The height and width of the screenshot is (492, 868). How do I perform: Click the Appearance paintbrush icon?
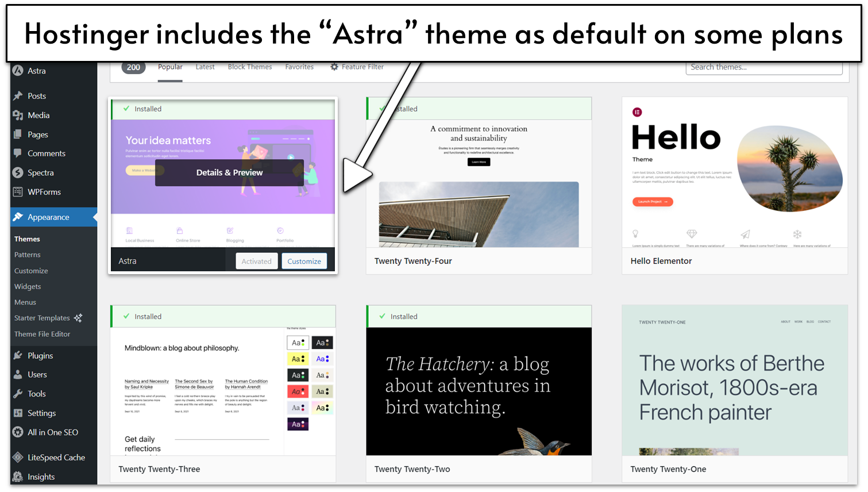(18, 217)
